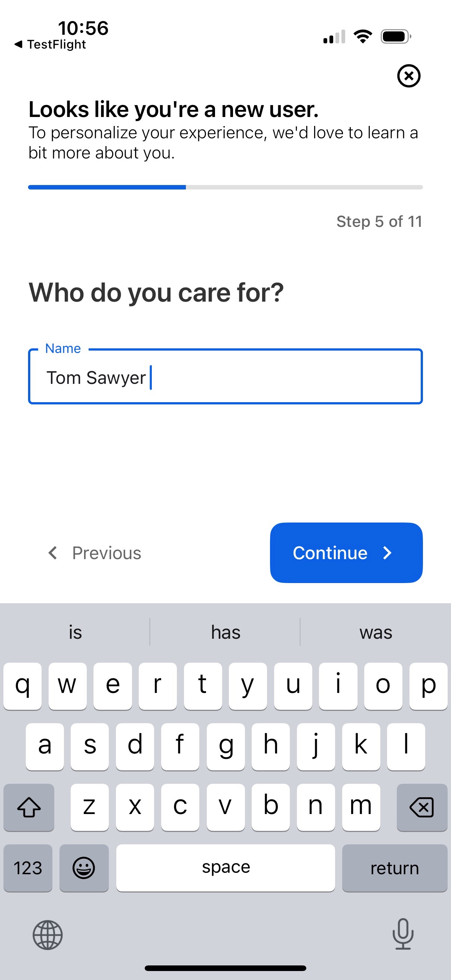Tap the Wi-Fi status icon

363,37
